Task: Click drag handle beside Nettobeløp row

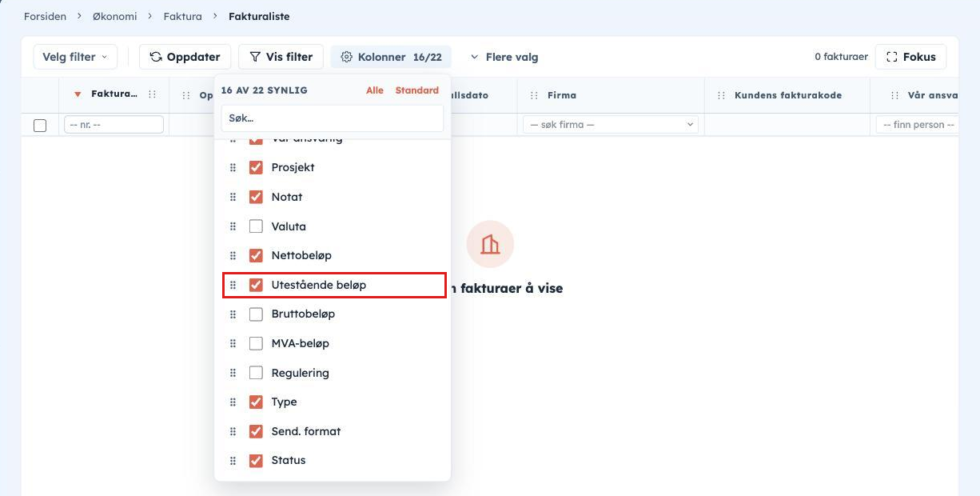Action: pos(233,256)
